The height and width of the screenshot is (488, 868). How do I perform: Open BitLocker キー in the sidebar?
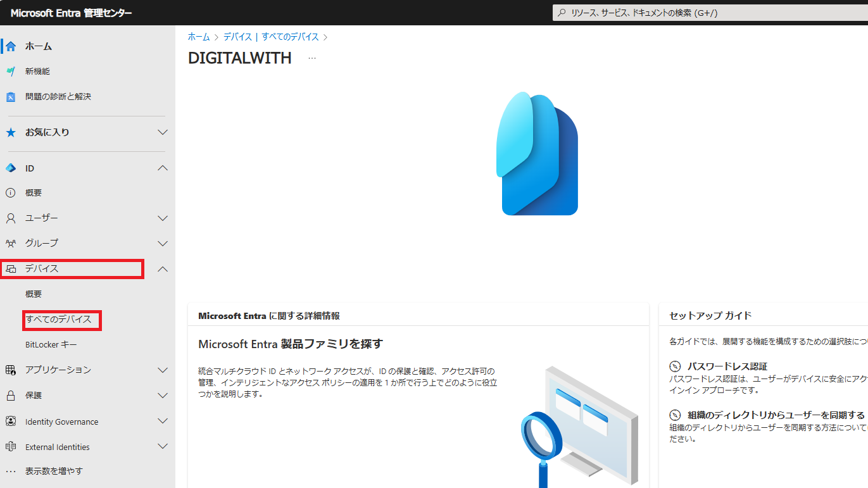[51, 345]
